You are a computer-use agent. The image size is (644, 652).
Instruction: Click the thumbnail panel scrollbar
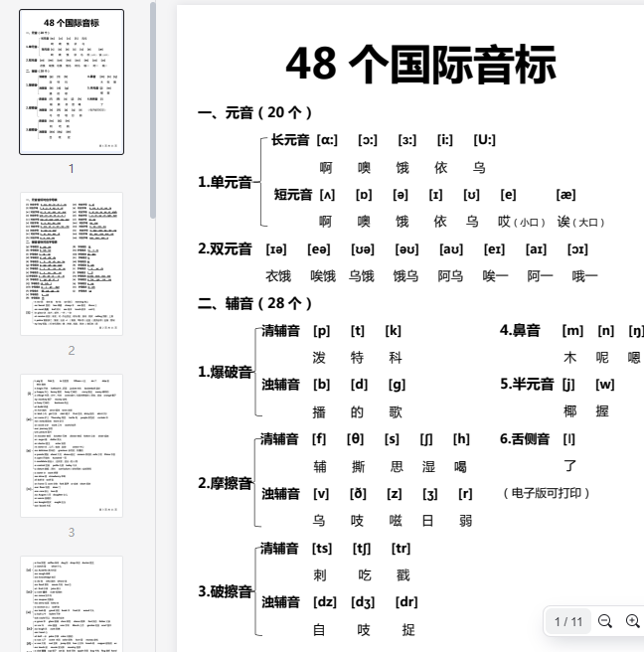pyautogui.click(x=153, y=109)
